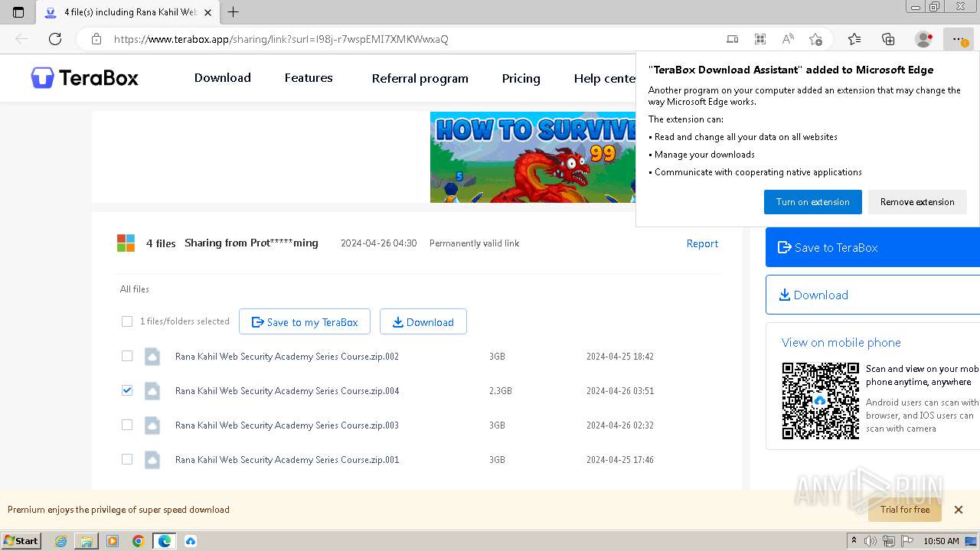This screenshot has height=551, width=980.
Task: Click file icon for zip.001
Action: click(x=152, y=460)
